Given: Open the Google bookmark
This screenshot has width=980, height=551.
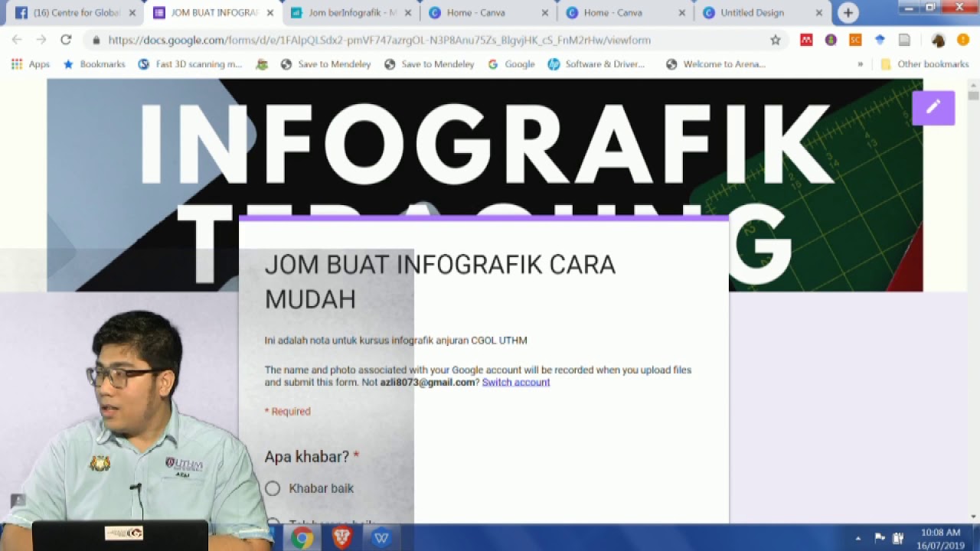Looking at the screenshot, I should coord(511,64).
